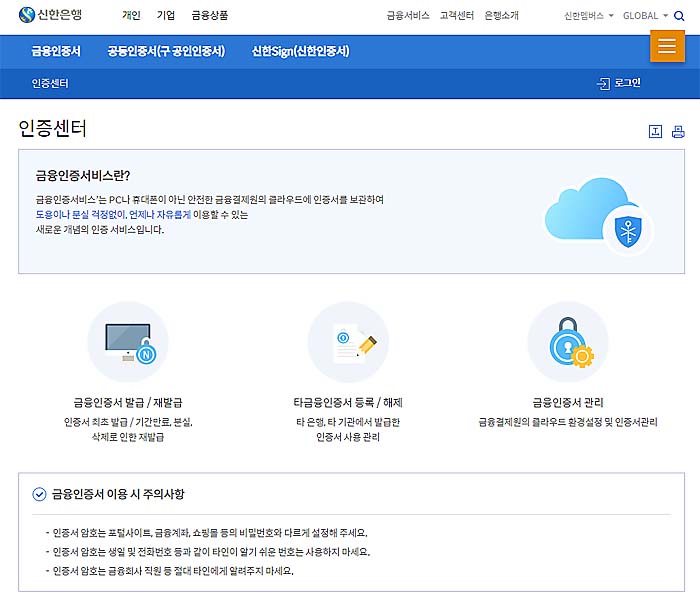Open 타금융인증서 등록 / 해제 link
This screenshot has height=610, width=700.
[348, 402]
